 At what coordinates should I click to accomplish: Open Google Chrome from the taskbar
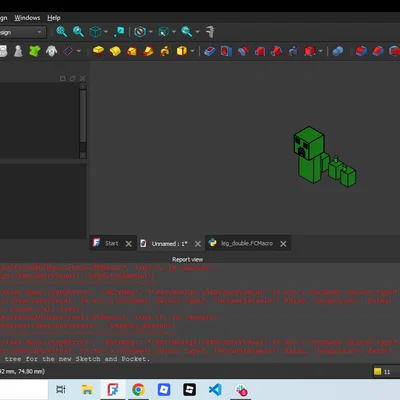coord(138,389)
